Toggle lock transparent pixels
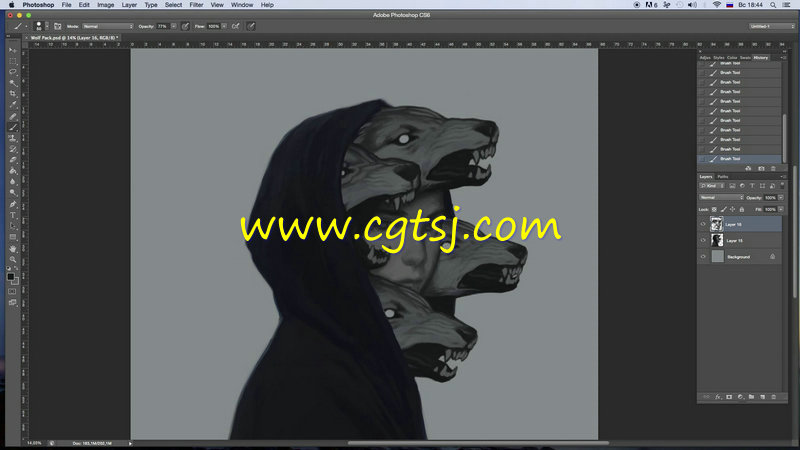 [714, 210]
